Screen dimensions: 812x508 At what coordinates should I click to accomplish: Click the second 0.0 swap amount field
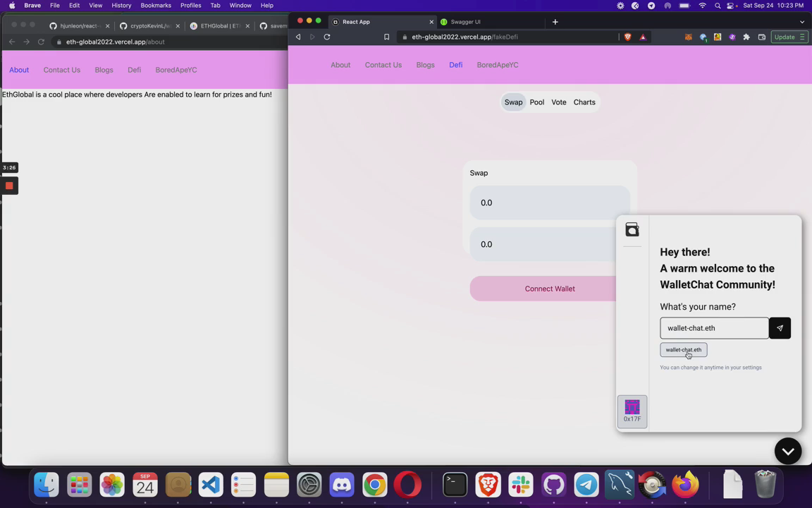pyautogui.click(x=543, y=244)
